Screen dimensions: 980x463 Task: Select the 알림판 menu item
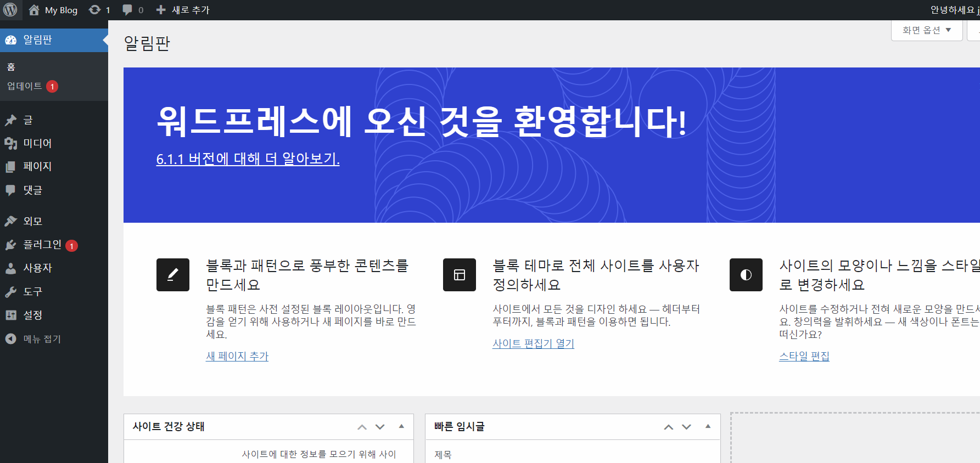[54, 40]
